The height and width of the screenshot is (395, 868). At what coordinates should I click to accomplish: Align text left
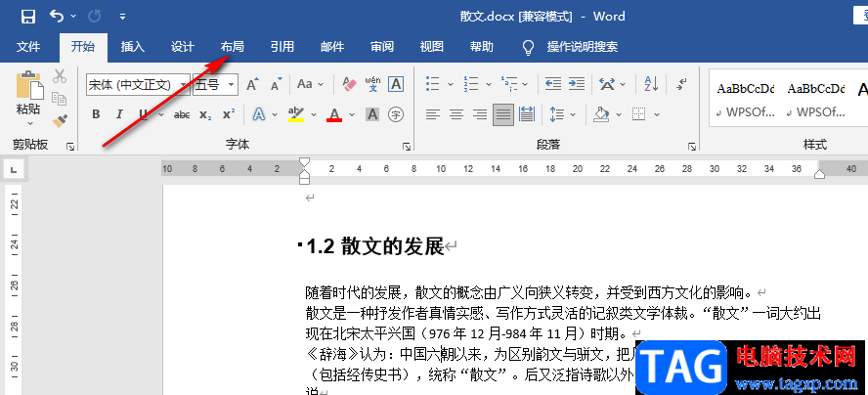tap(433, 114)
